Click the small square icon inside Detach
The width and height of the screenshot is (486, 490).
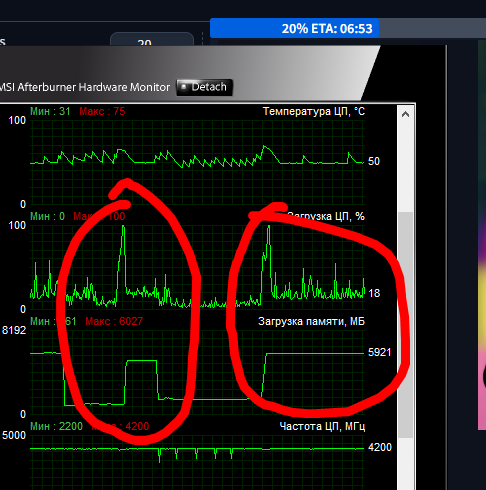pos(183,86)
